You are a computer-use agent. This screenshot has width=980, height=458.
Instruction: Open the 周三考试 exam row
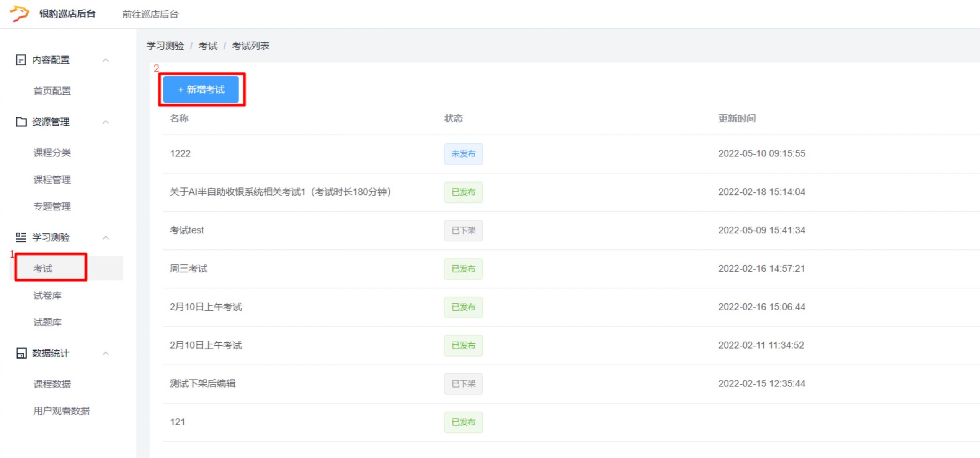pos(188,269)
